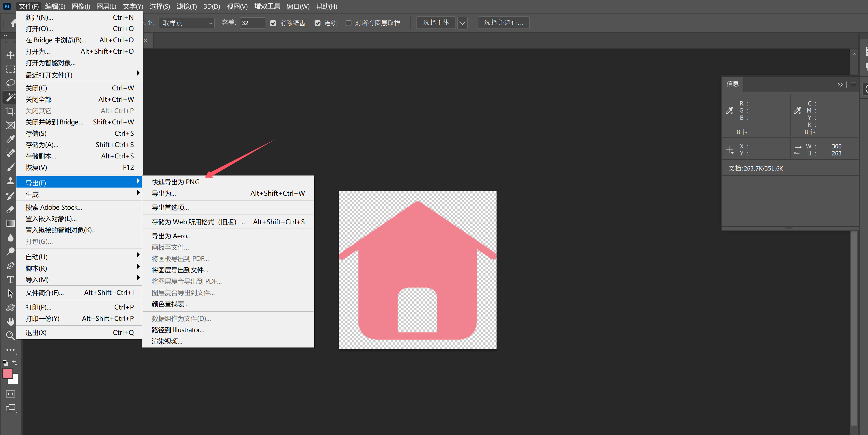
Task: Close the document tab
Action: 146,40
